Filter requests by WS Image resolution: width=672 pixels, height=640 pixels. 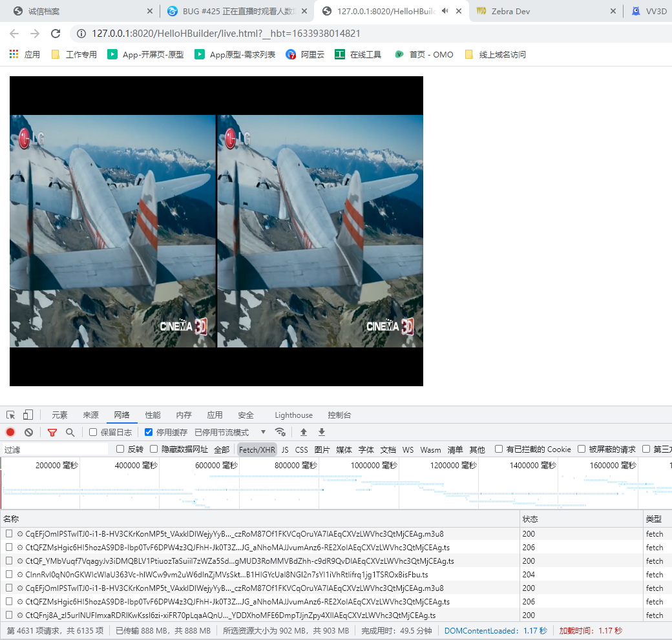pyautogui.click(x=408, y=449)
